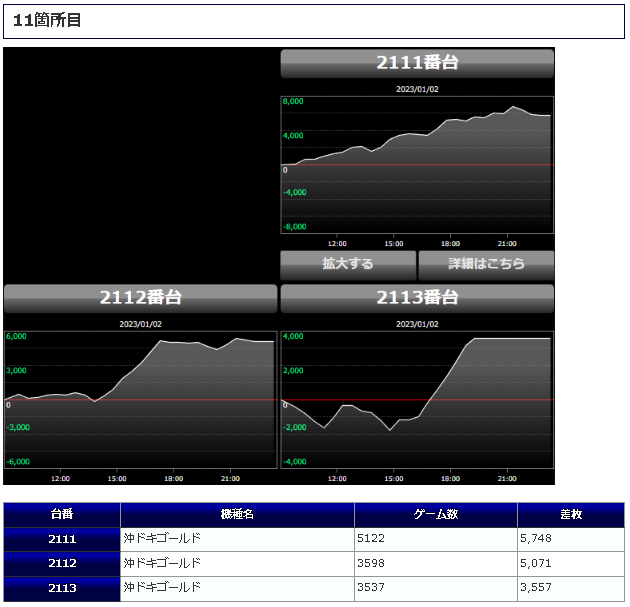Click the 台番 column header
This screenshot has width=630, height=607.
(62, 515)
